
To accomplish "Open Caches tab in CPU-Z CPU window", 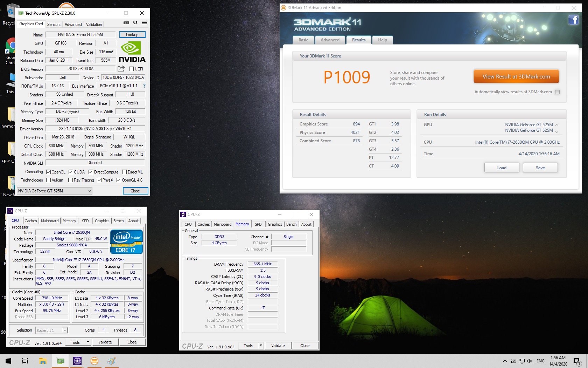I will [31, 221].
